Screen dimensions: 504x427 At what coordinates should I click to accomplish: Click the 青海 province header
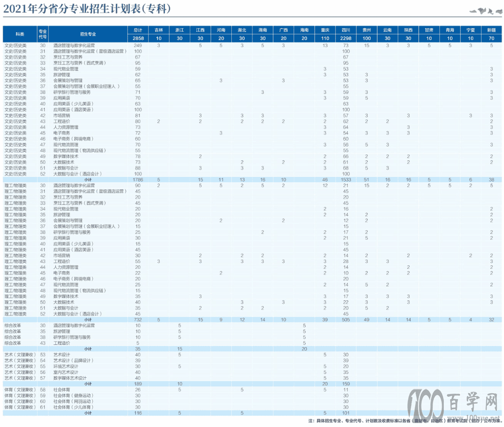click(450, 30)
